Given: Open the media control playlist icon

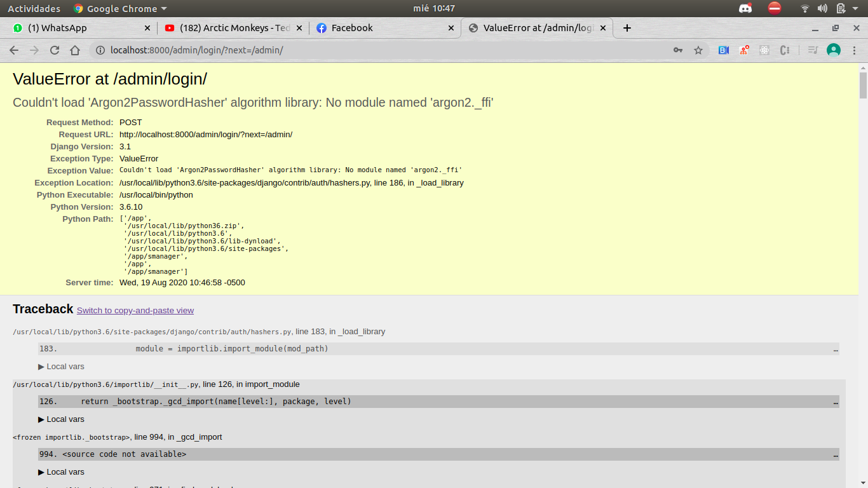Looking at the screenshot, I should coord(812,50).
